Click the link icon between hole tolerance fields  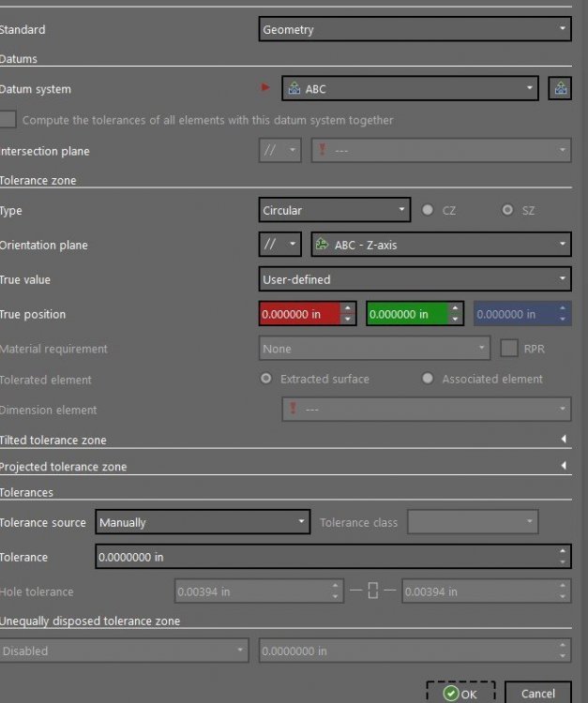(372, 591)
